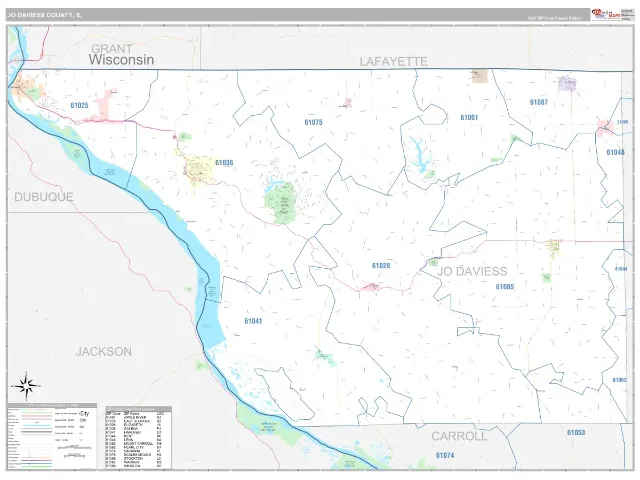Click the large City sample in legend

(84, 413)
